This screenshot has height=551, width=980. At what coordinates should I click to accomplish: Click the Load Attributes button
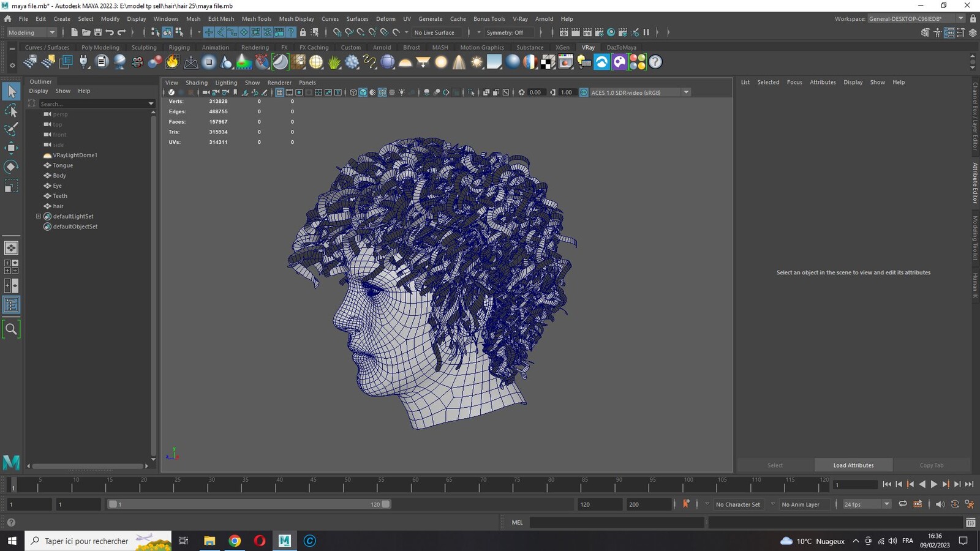[x=853, y=465]
